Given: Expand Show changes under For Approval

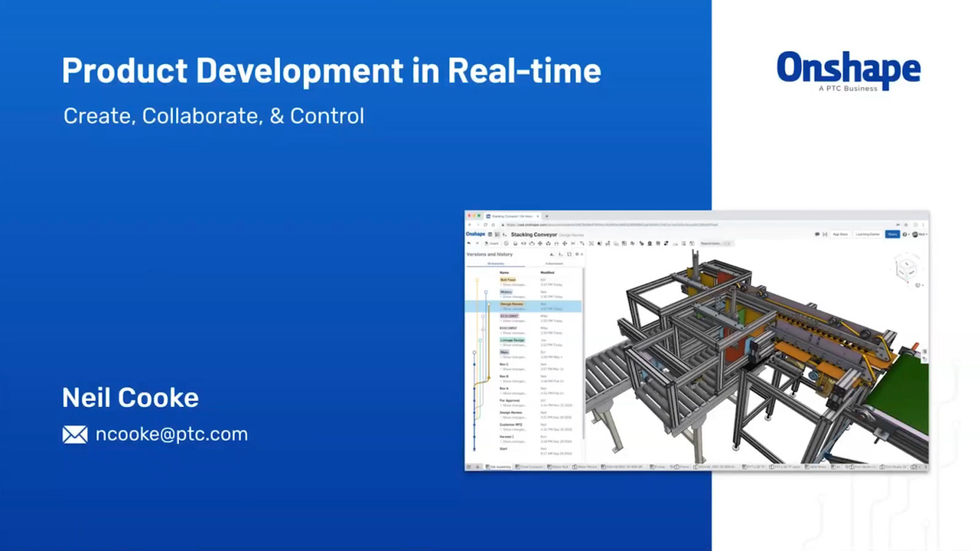Looking at the screenshot, I should tap(513, 406).
